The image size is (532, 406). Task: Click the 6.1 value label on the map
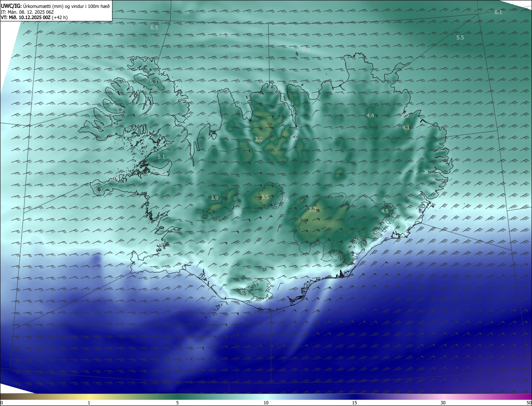498,12
